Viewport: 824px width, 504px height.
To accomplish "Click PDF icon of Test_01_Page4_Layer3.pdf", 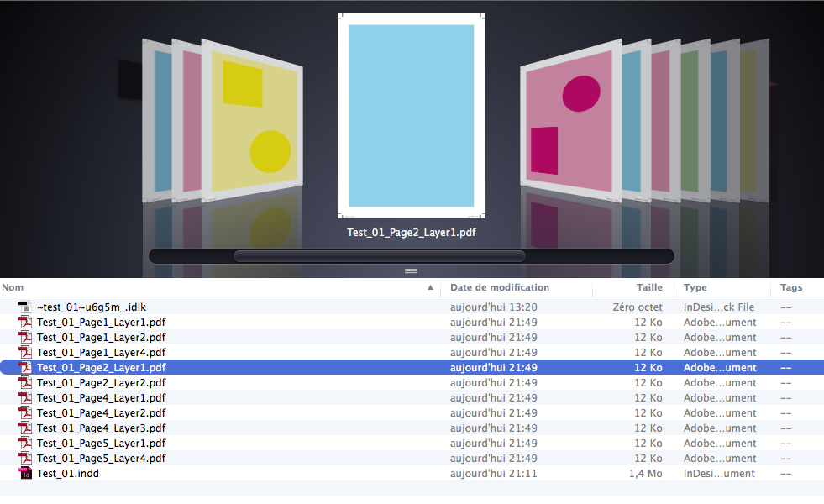I will pos(24,428).
